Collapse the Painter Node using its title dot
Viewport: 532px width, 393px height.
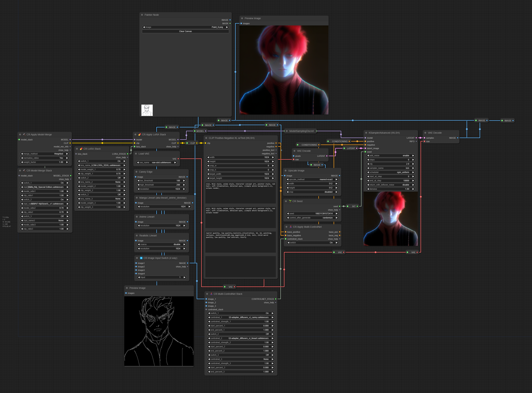pyautogui.click(x=142, y=15)
